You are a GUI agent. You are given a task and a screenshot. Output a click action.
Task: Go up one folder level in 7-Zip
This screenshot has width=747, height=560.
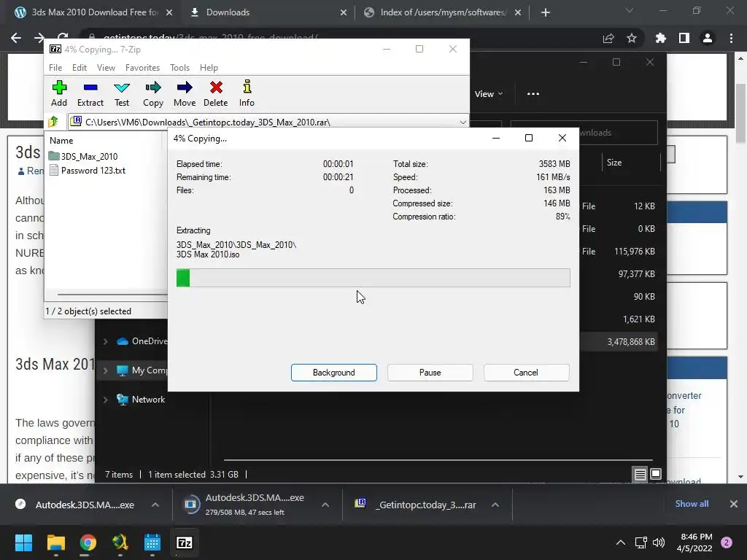(x=53, y=122)
